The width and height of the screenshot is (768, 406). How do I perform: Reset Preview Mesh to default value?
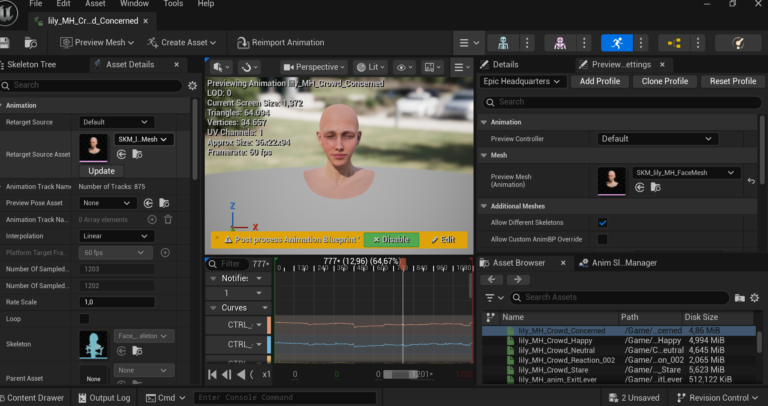pyautogui.click(x=751, y=181)
